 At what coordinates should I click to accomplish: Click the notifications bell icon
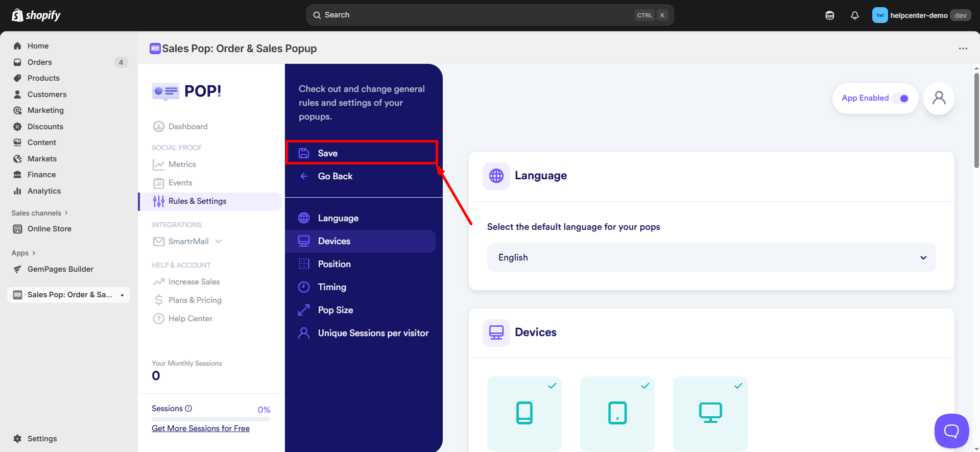coord(854,15)
